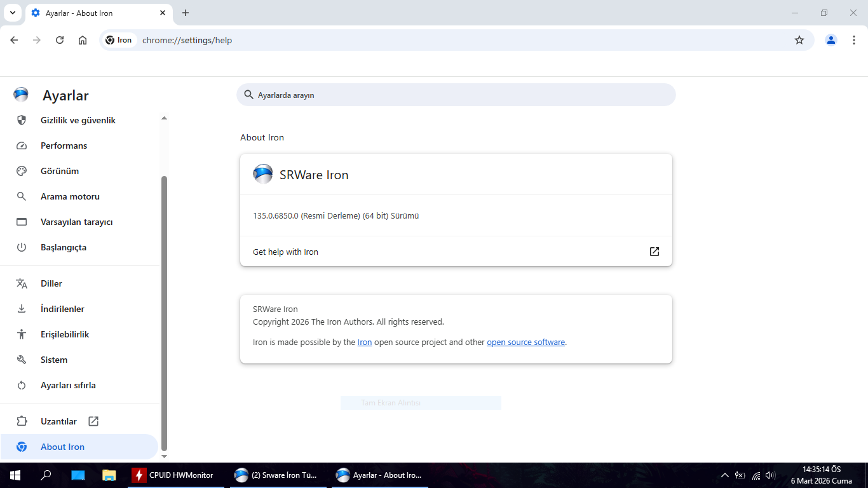Viewport: 868px width, 488px height.
Task: Open Gizlilik ve güvenlik settings
Action: [x=79, y=120]
